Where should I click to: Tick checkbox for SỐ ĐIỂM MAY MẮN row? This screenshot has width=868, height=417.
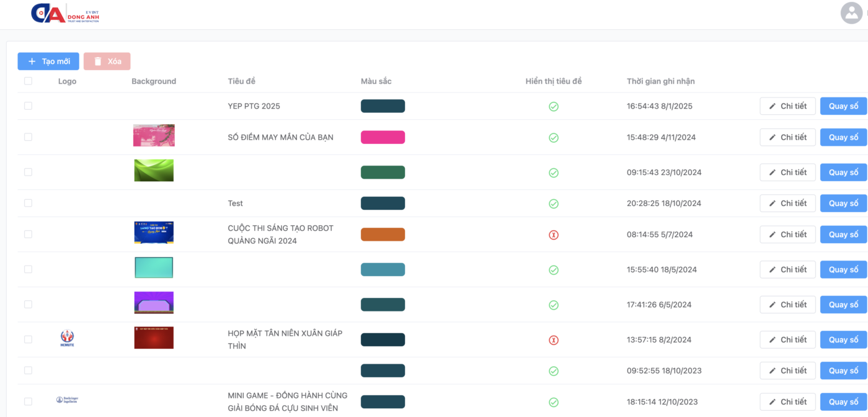coord(28,137)
